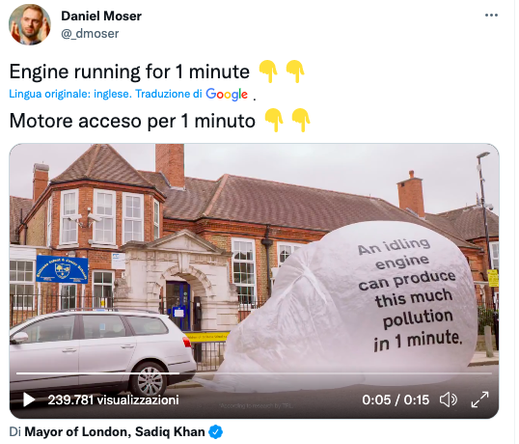Click the Google logo in translation credit

pos(227,94)
